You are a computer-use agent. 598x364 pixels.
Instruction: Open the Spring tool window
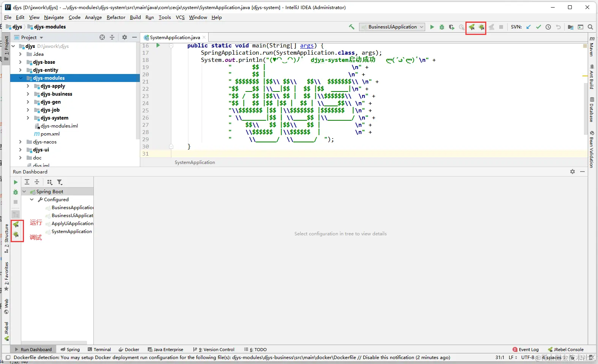click(x=70, y=350)
